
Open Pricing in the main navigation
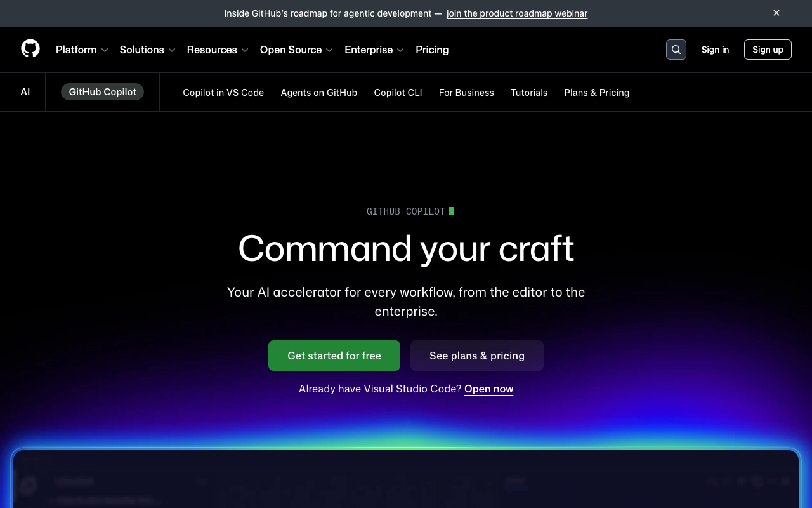[x=432, y=50]
